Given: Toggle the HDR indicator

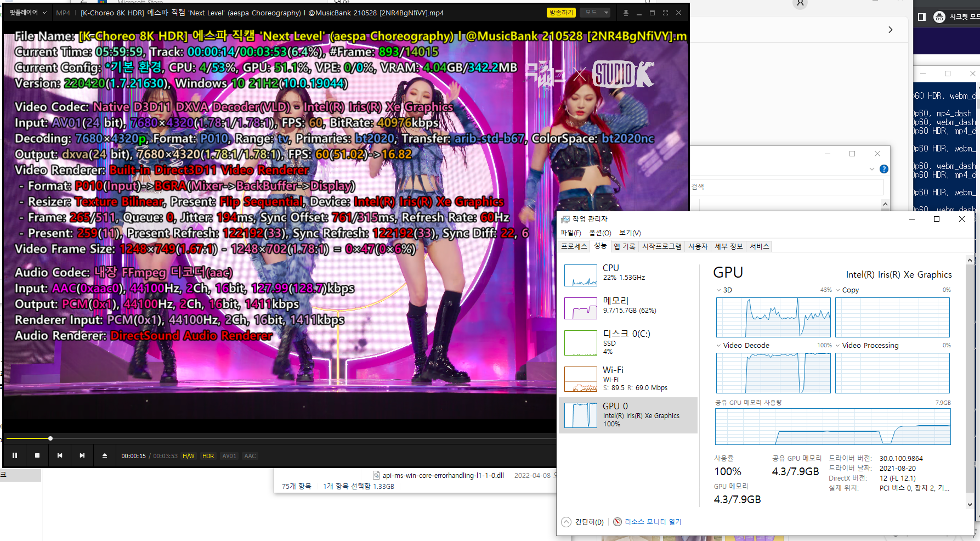Looking at the screenshot, I should coord(208,456).
